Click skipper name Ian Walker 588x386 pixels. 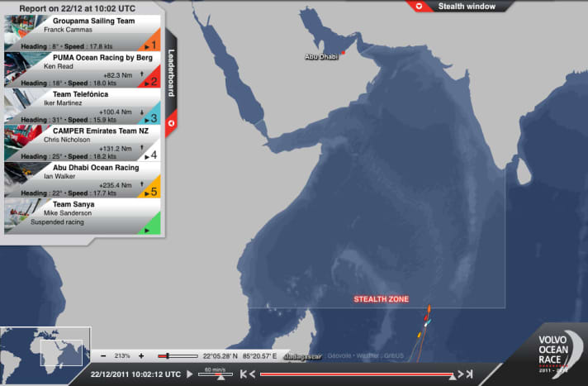point(59,176)
